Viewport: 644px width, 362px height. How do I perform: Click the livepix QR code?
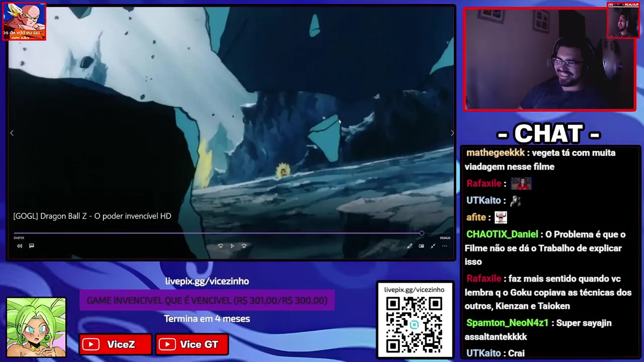click(414, 324)
